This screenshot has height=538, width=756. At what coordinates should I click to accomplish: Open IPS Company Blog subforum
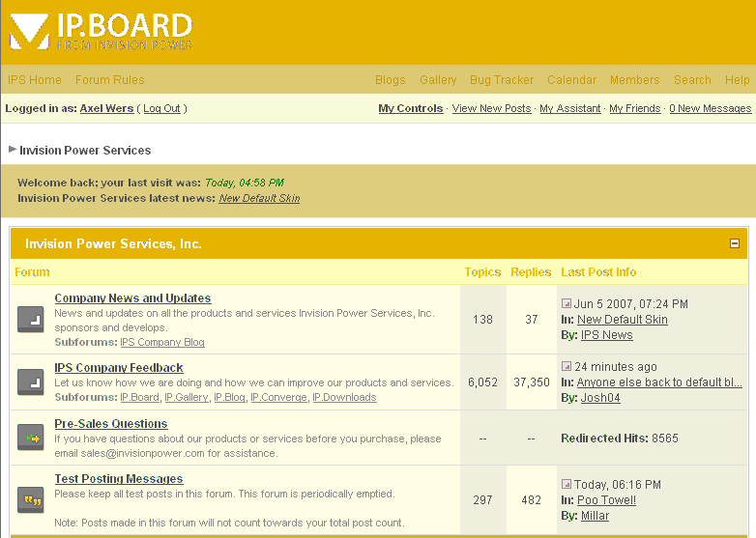click(162, 342)
